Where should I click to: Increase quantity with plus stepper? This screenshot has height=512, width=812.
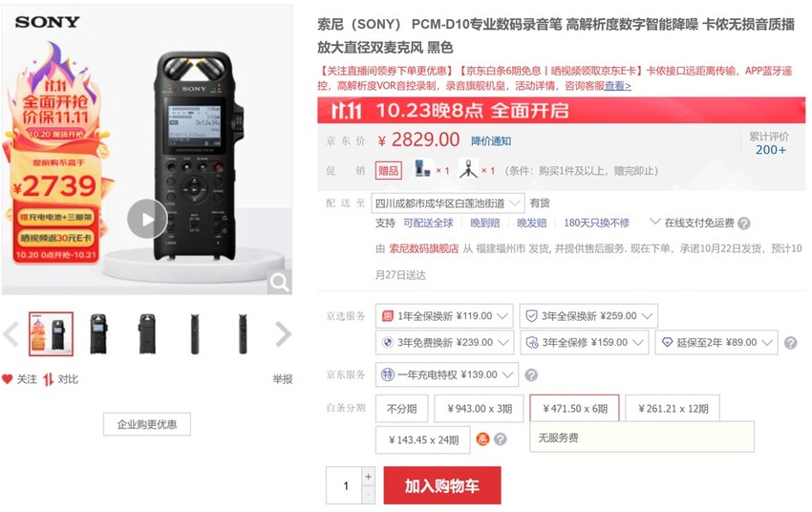pyautogui.click(x=368, y=477)
